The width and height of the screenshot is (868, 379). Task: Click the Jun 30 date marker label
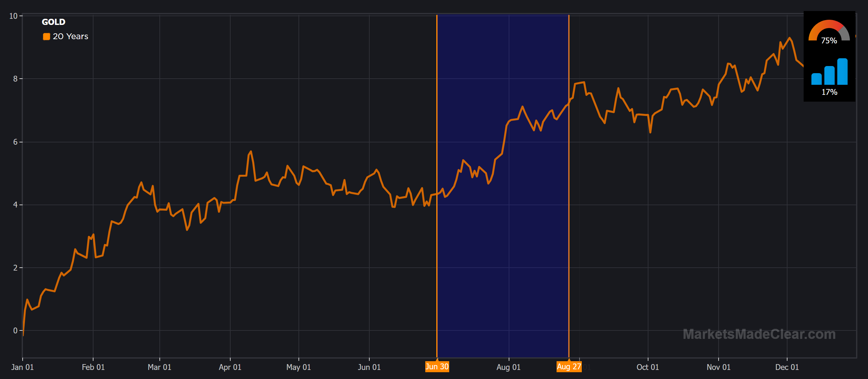pos(437,366)
